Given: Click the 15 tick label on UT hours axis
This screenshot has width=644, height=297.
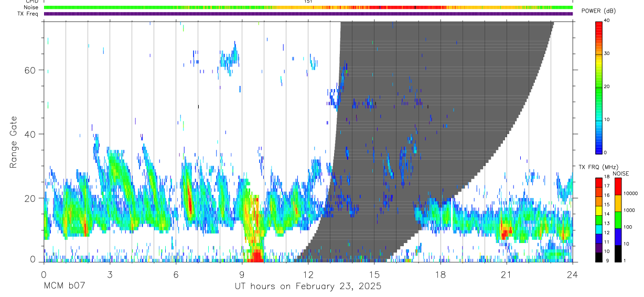Looking at the screenshot, I should 374,274.
